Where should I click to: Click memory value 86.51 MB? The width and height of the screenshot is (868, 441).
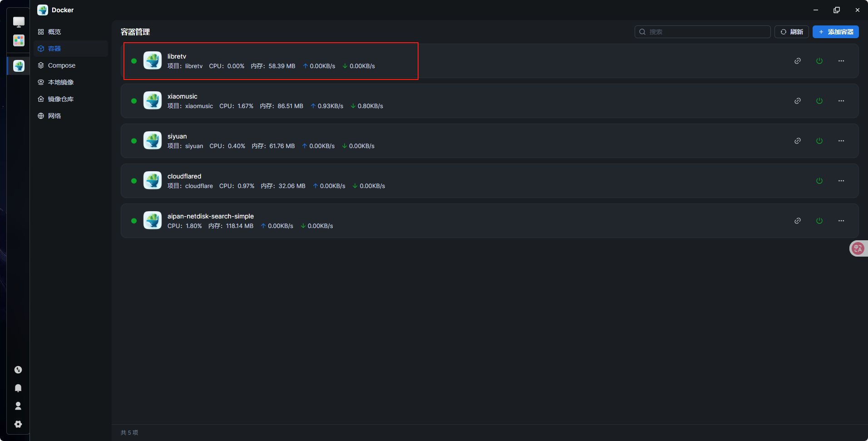tap(291, 106)
